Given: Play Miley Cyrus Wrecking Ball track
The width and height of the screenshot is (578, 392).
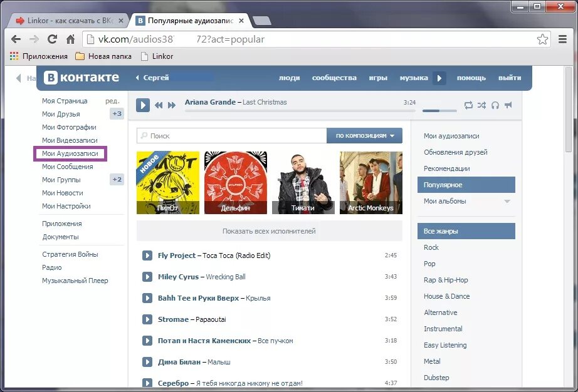Looking at the screenshot, I should (147, 276).
